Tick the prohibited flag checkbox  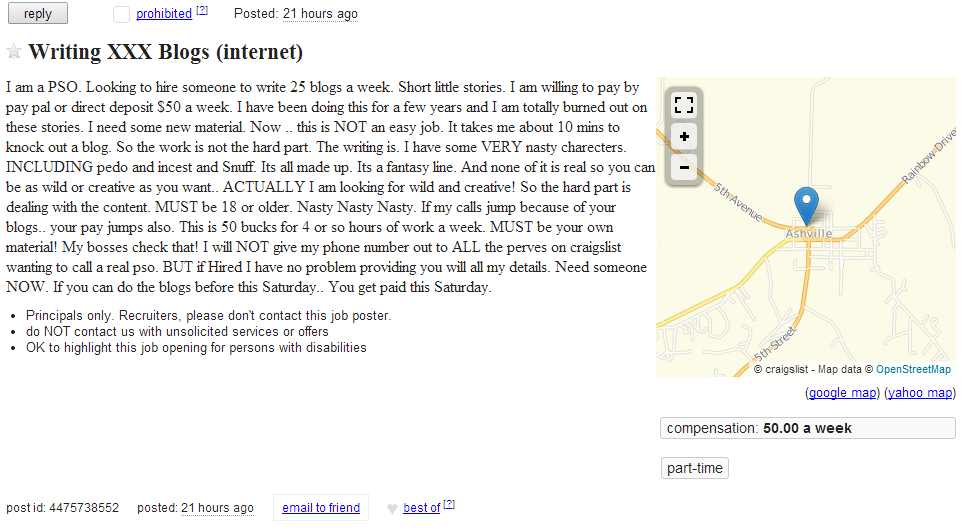tap(122, 14)
